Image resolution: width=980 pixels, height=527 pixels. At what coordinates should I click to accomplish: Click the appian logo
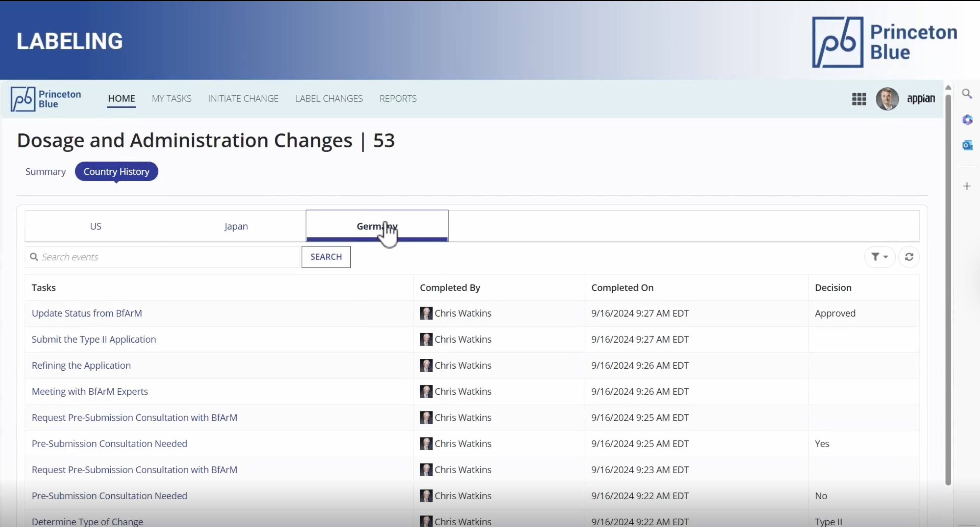point(921,99)
